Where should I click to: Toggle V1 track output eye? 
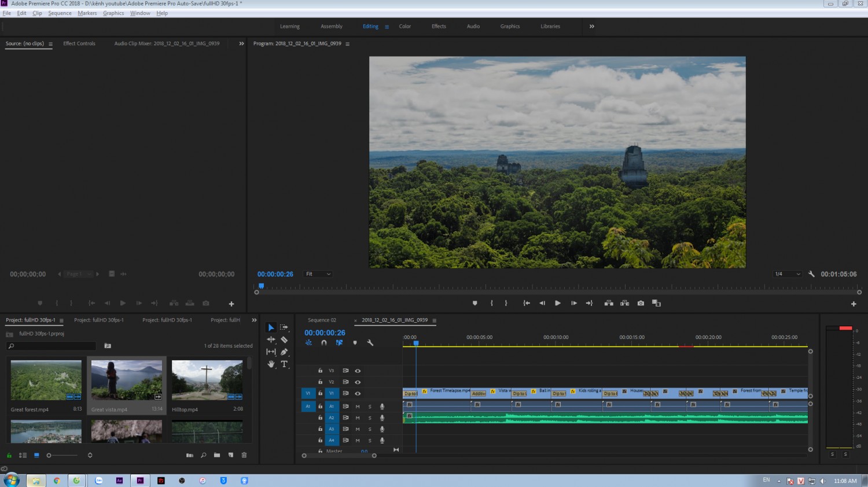click(358, 393)
